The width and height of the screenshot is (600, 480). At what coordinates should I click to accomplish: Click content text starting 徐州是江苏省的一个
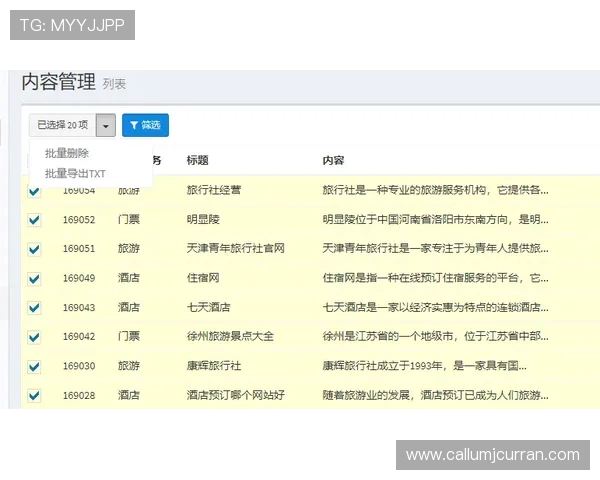click(435, 336)
